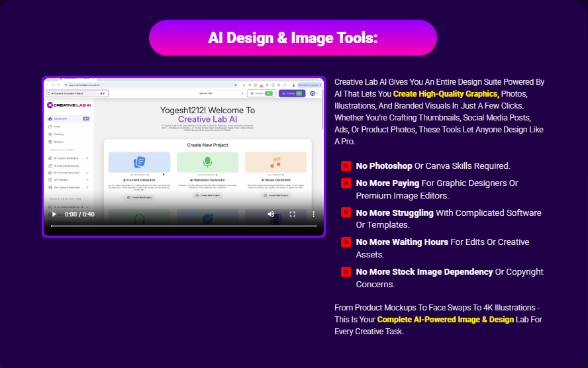The image size is (588, 368).
Task: Select Bonuses in the video's sidebar
Action: (56, 142)
